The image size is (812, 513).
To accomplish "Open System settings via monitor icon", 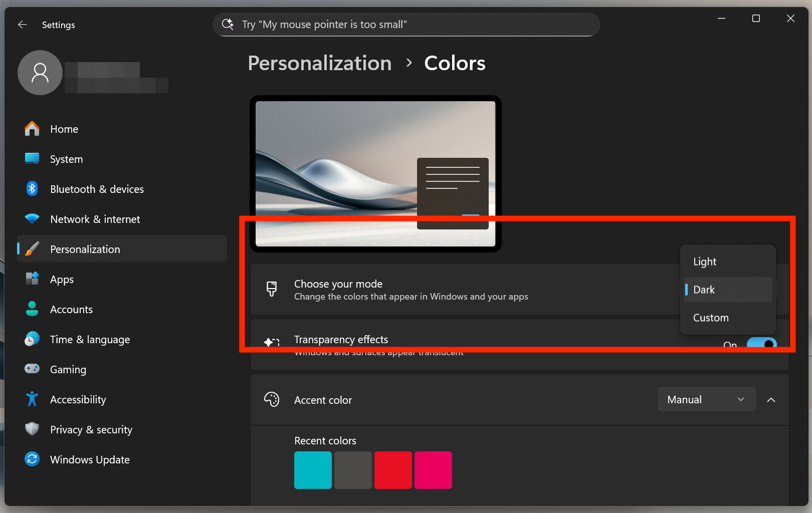I will 32,159.
